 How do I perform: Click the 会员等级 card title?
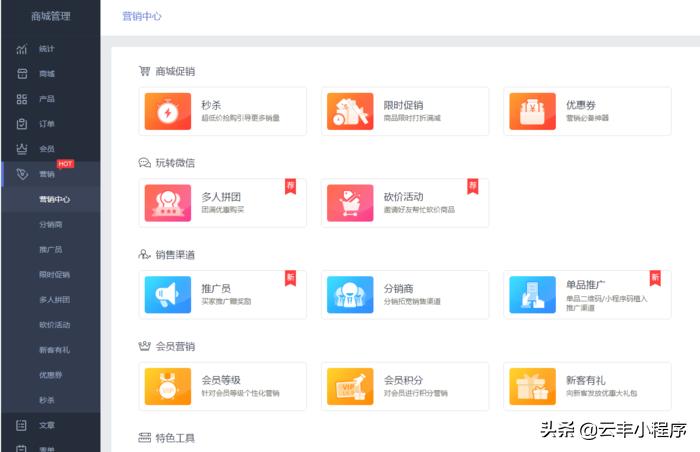pyautogui.click(x=221, y=380)
